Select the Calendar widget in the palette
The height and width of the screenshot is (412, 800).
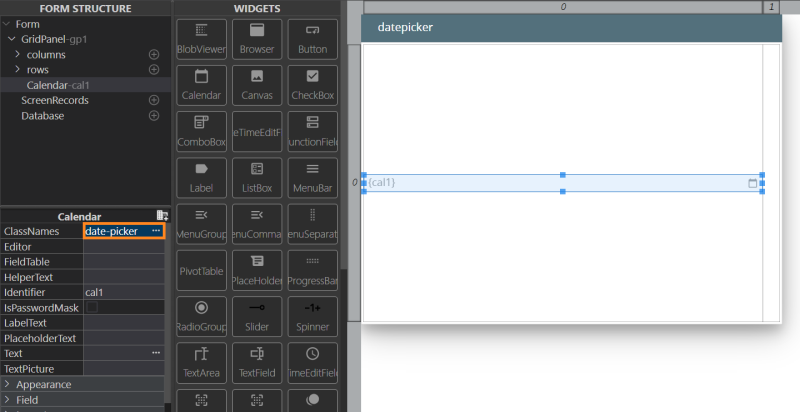click(201, 84)
